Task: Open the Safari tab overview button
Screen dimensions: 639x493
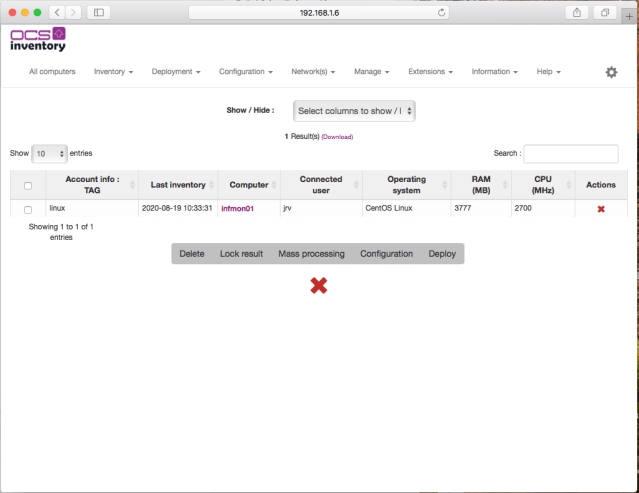Action: tap(605, 12)
